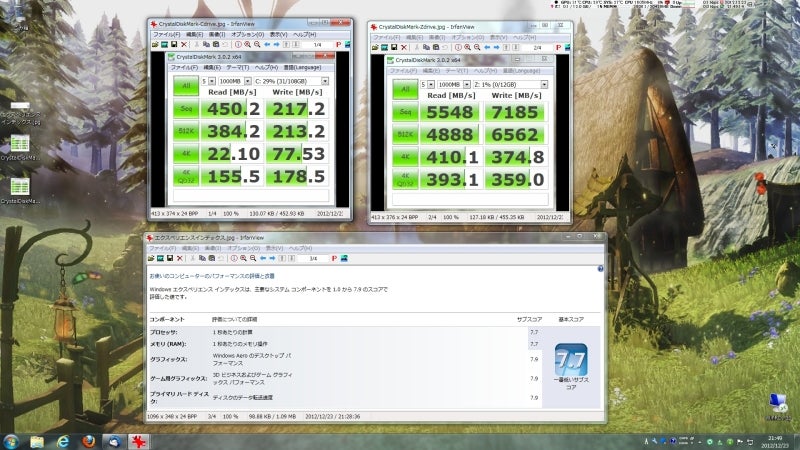Screen dimensions: 800x450
Task: Click red X Delete icon in C-drive IrfanView
Action: pos(184,45)
